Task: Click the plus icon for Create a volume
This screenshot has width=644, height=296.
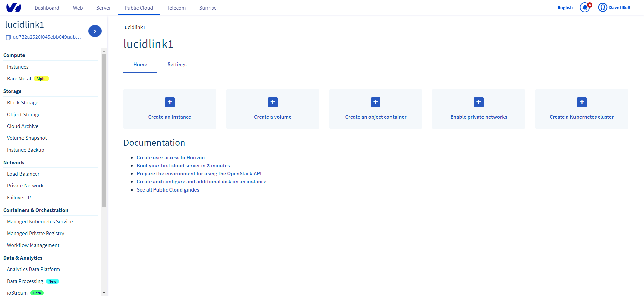Action: tap(273, 102)
